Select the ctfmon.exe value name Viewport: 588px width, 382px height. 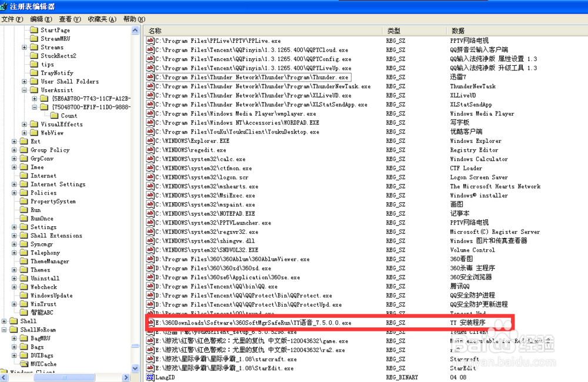coord(203,168)
